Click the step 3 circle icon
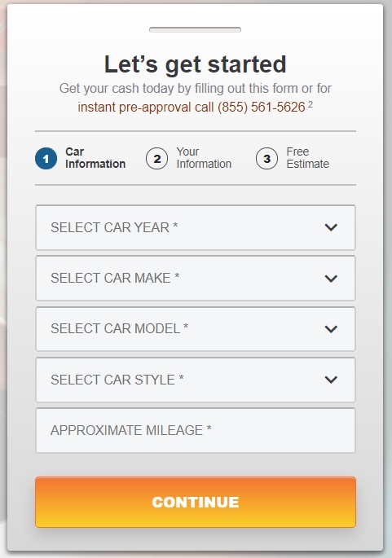 click(x=266, y=158)
